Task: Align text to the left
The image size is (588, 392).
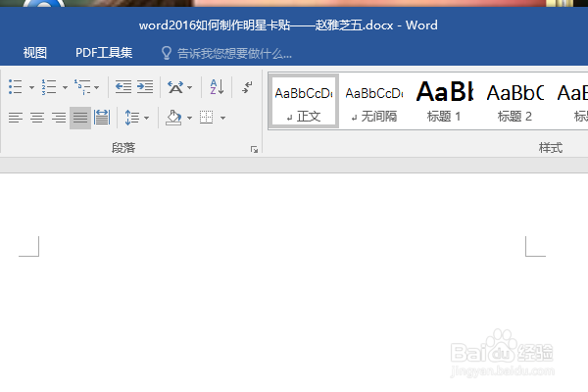Action: (16, 118)
